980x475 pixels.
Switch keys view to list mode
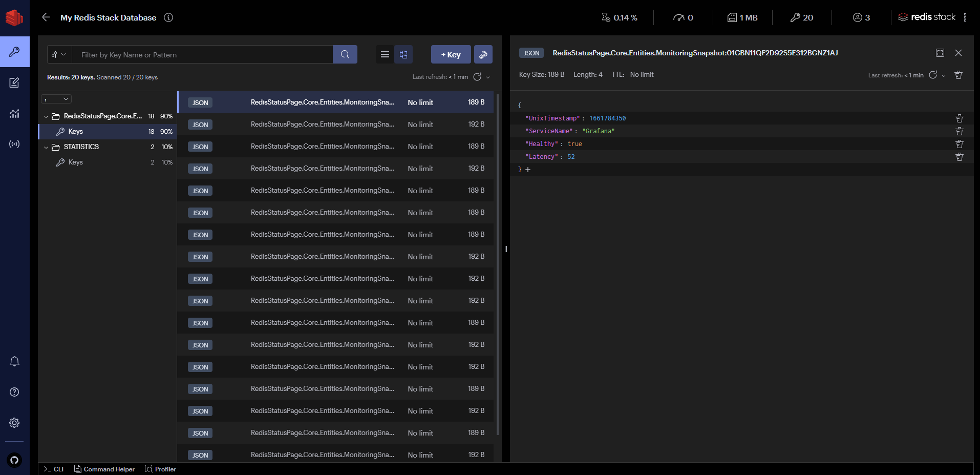click(x=385, y=54)
